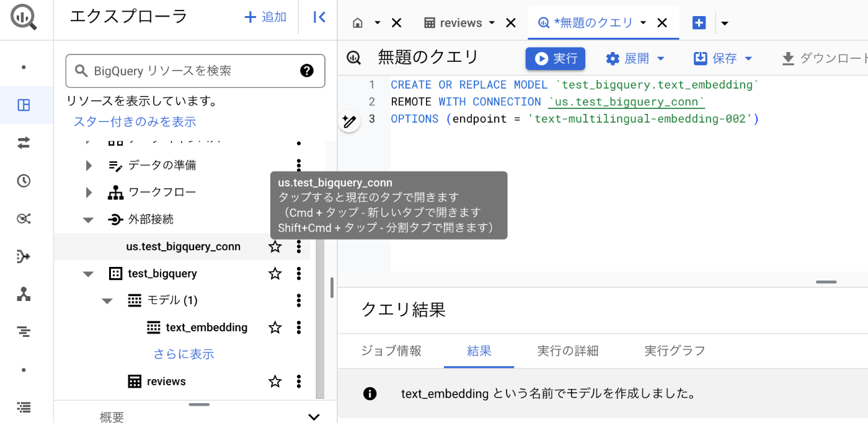Viewport: 868px width, 423px height.
Task: Close the reviews tab
Action: pyautogui.click(x=511, y=23)
